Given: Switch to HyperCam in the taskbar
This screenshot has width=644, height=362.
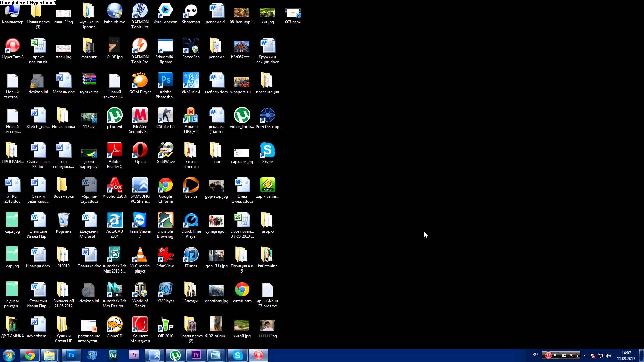Looking at the screenshot, I should (258, 355).
